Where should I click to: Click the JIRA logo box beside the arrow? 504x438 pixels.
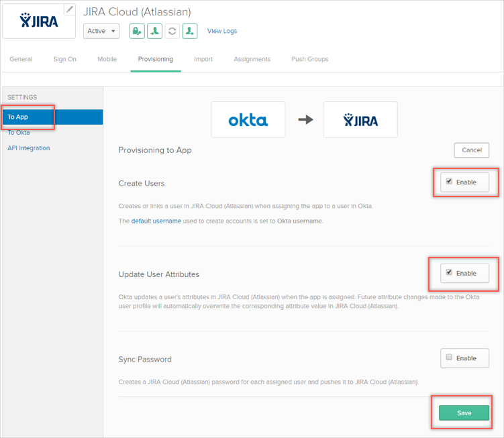click(x=360, y=120)
